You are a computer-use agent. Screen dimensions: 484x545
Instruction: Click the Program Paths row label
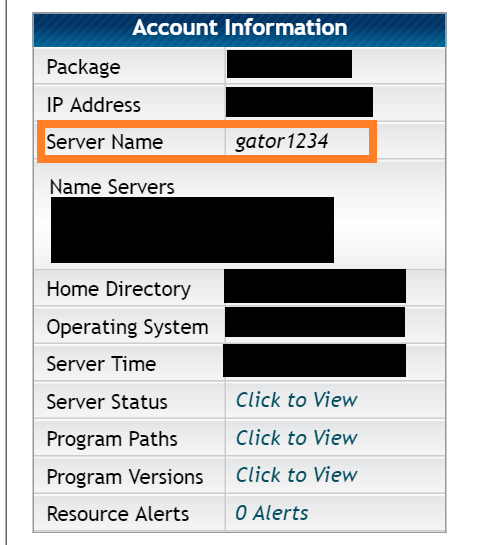tap(112, 439)
